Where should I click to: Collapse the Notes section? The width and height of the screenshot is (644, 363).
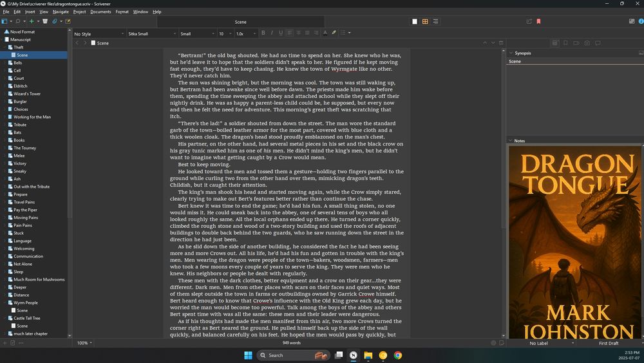coord(511,140)
